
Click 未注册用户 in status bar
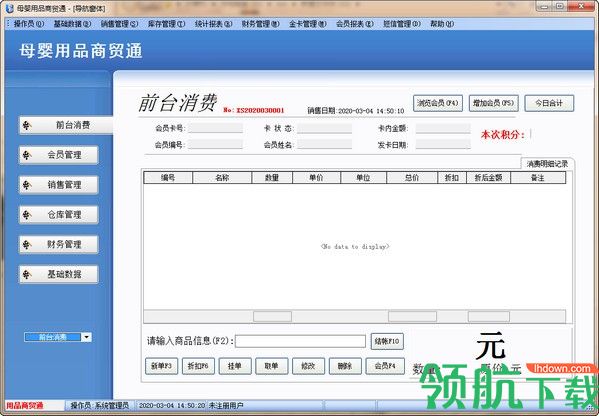pyautogui.click(x=226, y=405)
